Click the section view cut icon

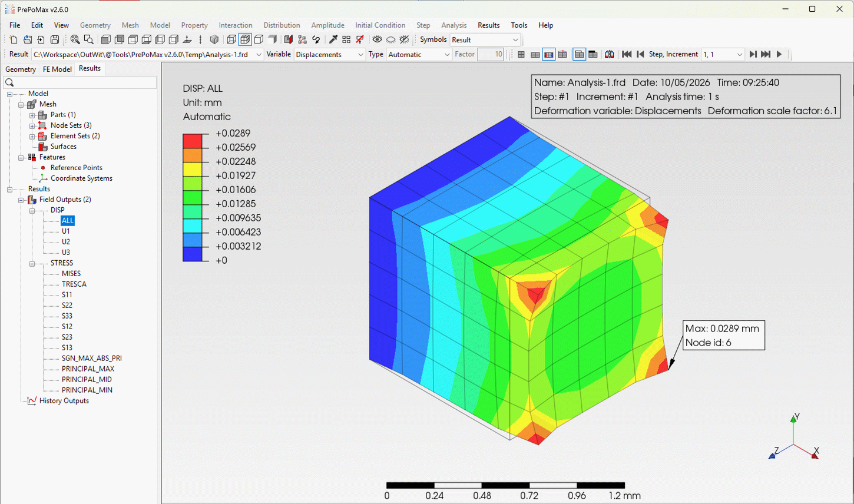(x=288, y=39)
